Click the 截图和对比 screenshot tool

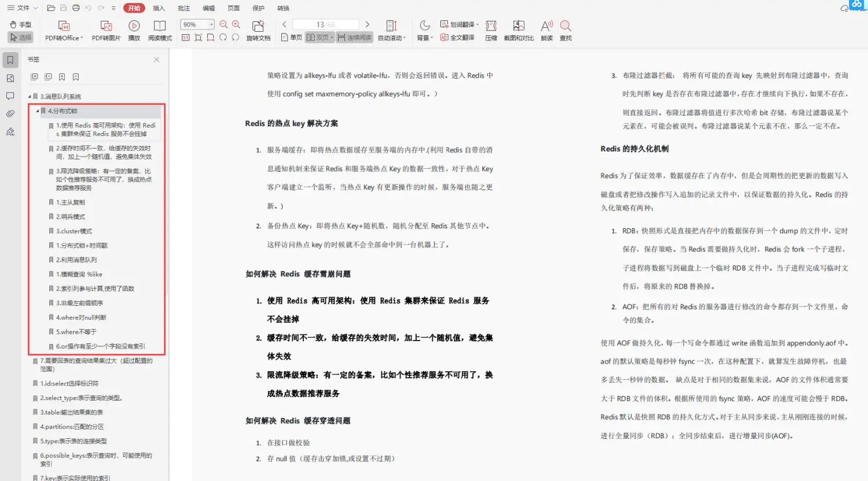click(519, 31)
